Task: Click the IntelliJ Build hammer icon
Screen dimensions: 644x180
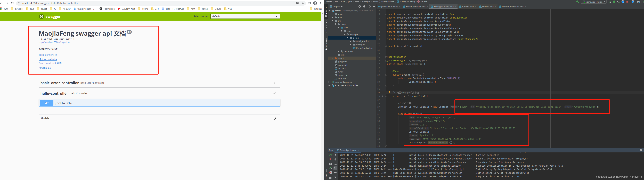Action: (577, 2)
